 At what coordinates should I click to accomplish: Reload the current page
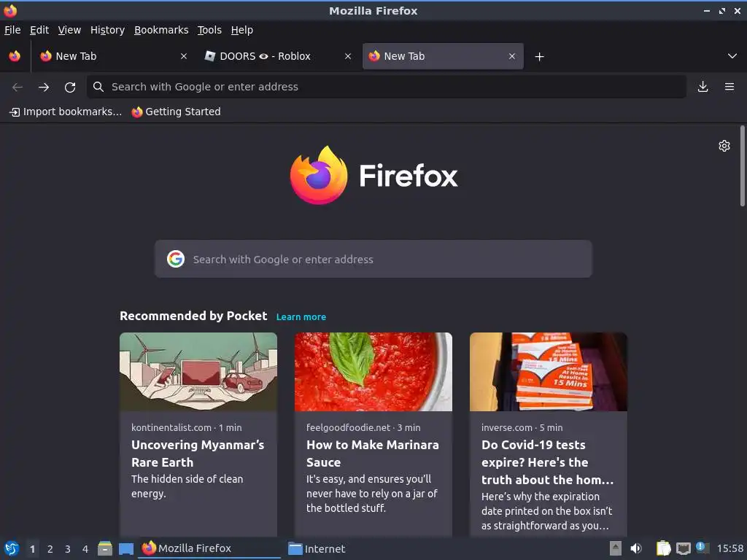(x=70, y=87)
